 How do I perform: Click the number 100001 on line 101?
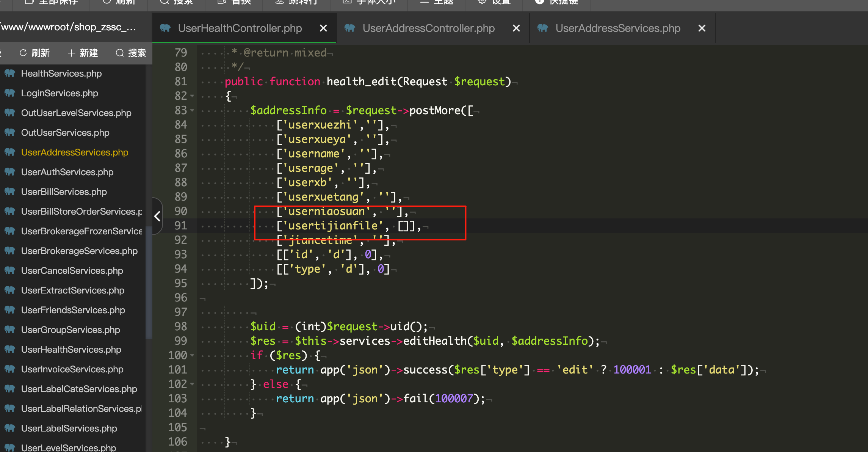(x=632, y=370)
